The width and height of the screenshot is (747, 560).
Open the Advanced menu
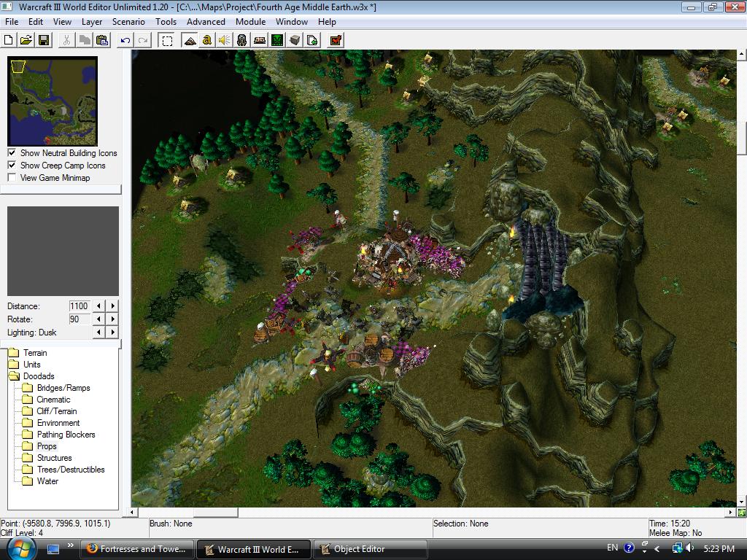point(206,22)
